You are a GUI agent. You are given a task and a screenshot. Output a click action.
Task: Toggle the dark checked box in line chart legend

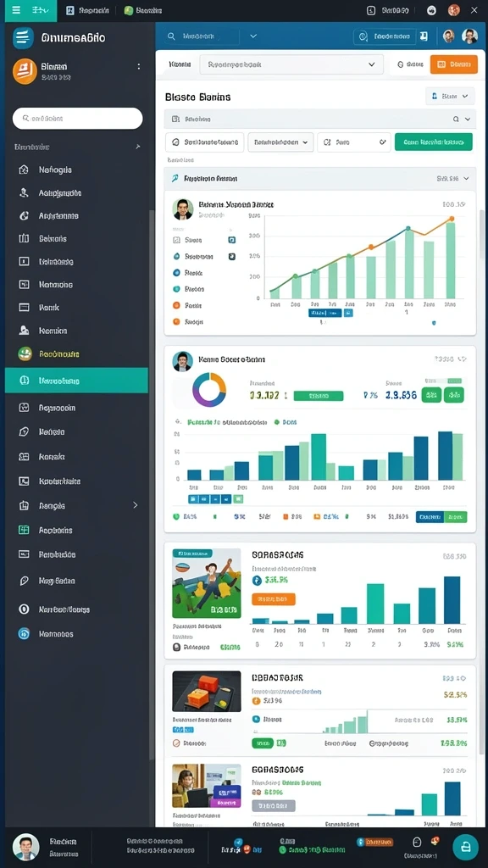232,256
